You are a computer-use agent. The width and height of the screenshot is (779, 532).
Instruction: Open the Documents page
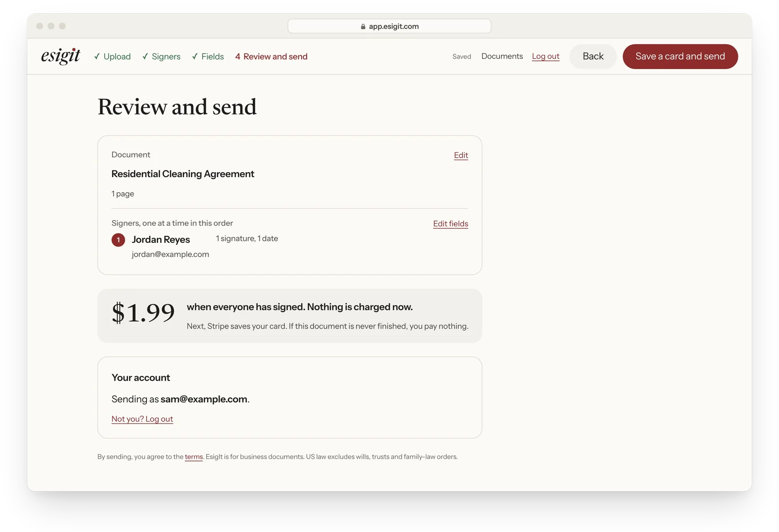tap(502, 56)
